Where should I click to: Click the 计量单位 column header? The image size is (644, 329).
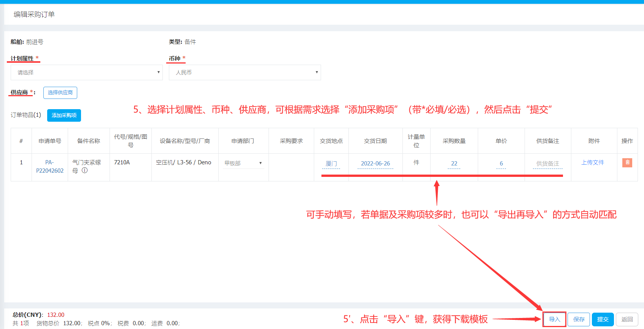pos(416,141)
